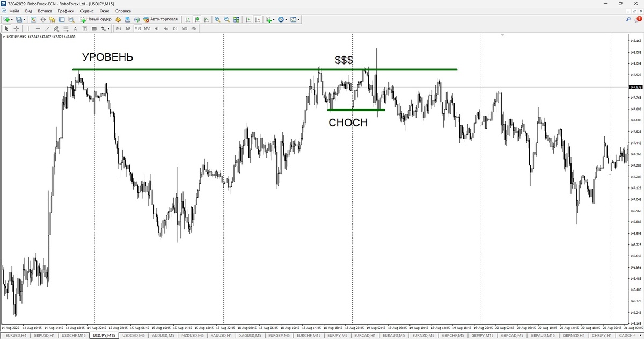Open the arrows objects dropdown

[105, 28]
